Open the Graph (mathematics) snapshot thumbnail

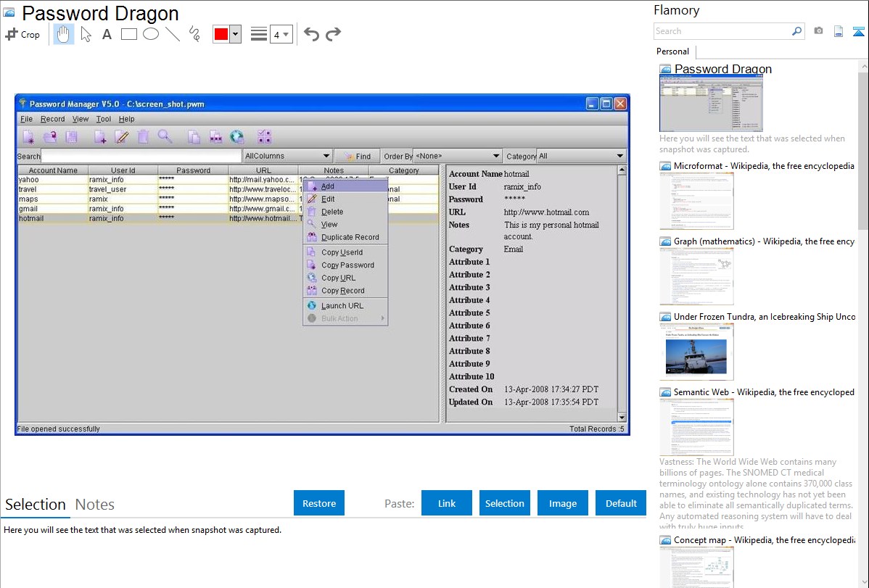(696, 276)
